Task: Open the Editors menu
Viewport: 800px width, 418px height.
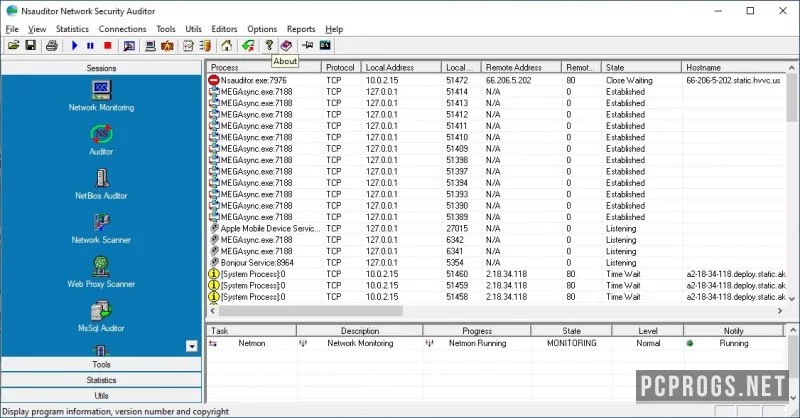Action: click(x=224, y=29)
